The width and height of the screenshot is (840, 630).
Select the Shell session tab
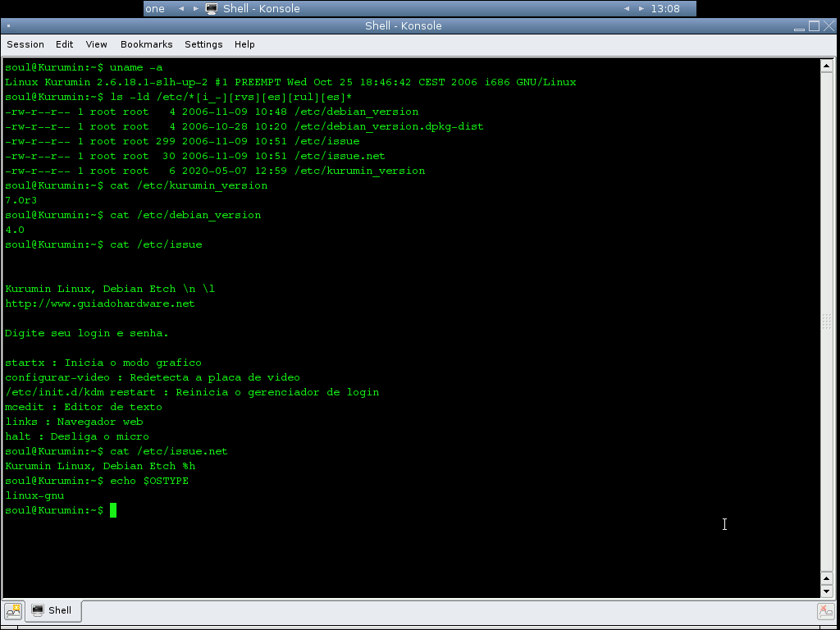52,610
